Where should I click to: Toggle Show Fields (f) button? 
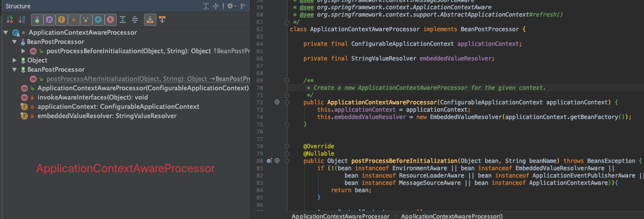(x=62, y=20)
